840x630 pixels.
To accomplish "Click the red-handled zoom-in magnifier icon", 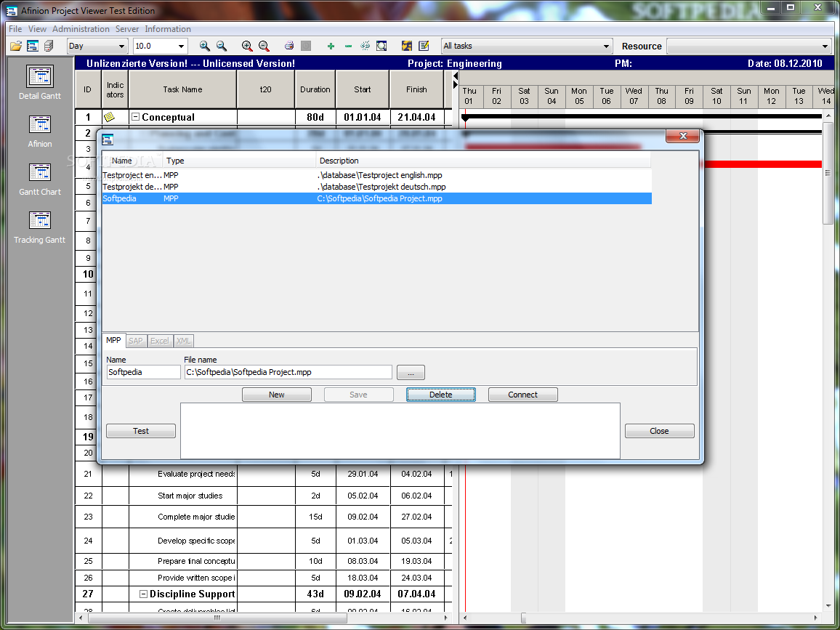I will 247,46.
